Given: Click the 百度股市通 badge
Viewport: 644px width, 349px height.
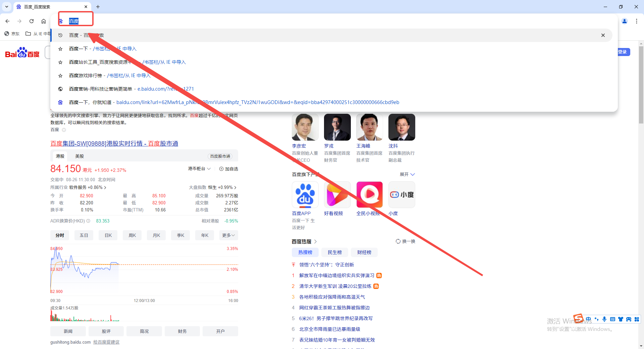Looking at the screenshot, I should 220,156.
